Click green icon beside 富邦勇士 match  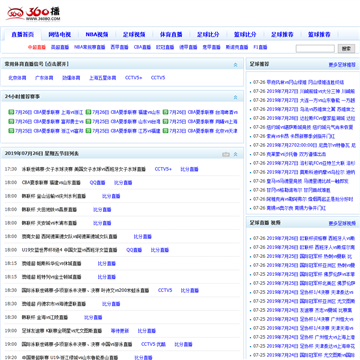click(11, 122)
